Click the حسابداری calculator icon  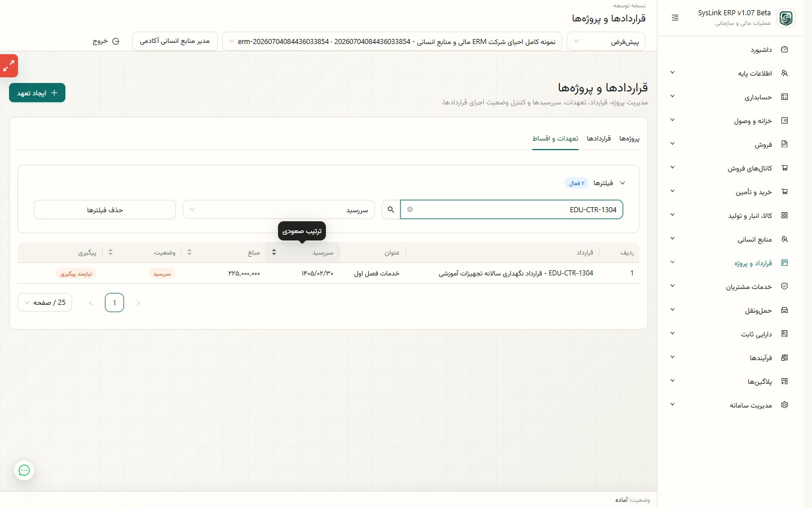pos(784,97)
